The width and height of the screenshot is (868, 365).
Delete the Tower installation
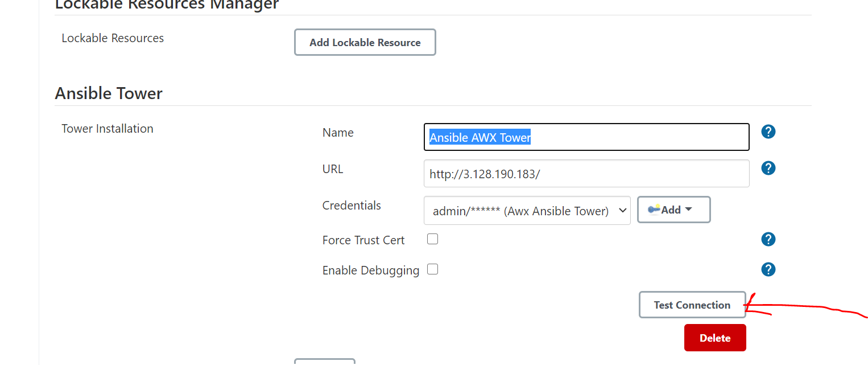715,338
